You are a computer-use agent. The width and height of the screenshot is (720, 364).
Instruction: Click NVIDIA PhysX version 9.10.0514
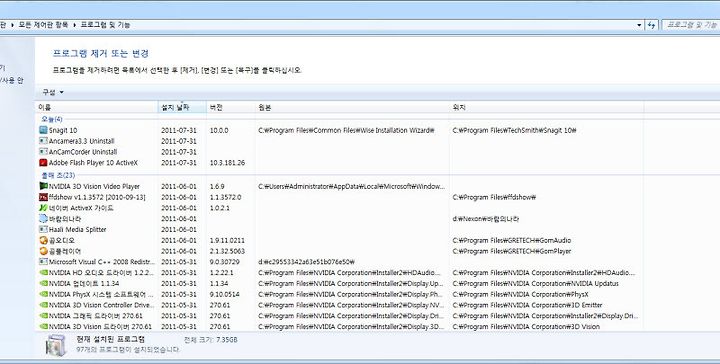tap(224, 294)
